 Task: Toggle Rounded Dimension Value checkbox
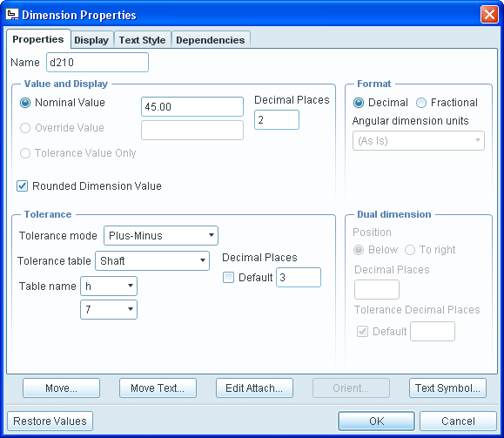(x=22, y=185)
